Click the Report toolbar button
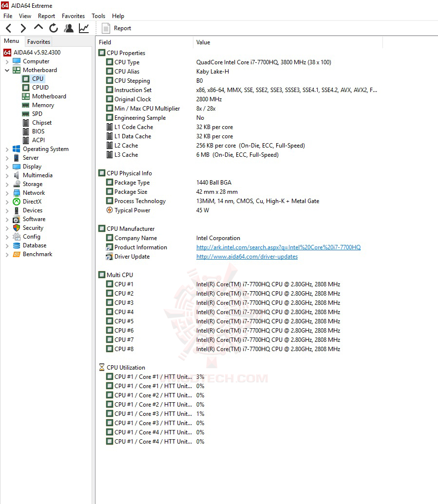This screenshot has width=438, height=504. click(x=116, y=28)
